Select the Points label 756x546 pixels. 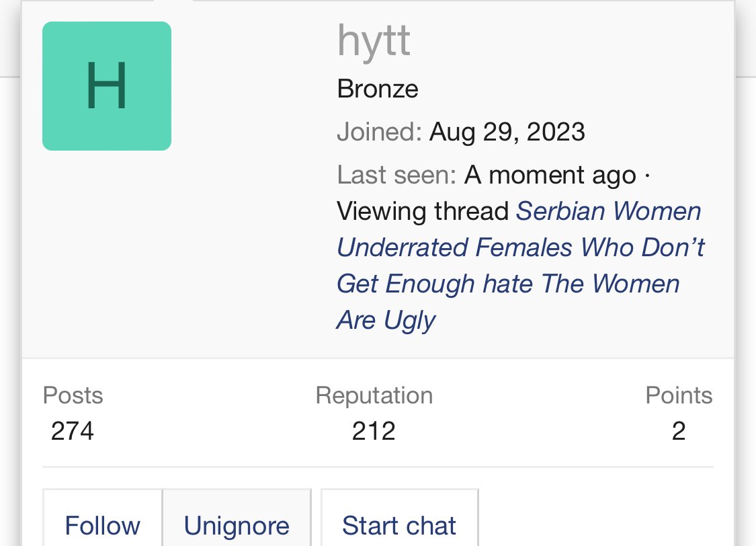[679, 395]
